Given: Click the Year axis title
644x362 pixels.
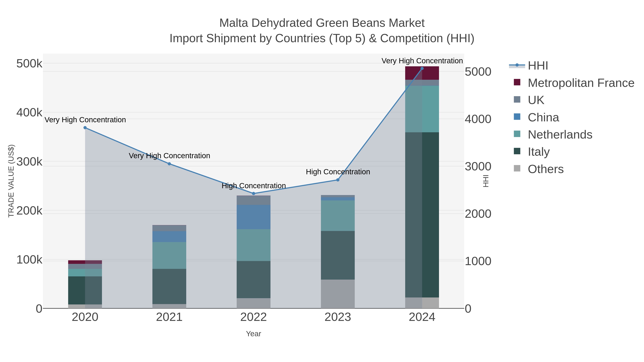Looking at the screenshot, I should click(253, 334).
